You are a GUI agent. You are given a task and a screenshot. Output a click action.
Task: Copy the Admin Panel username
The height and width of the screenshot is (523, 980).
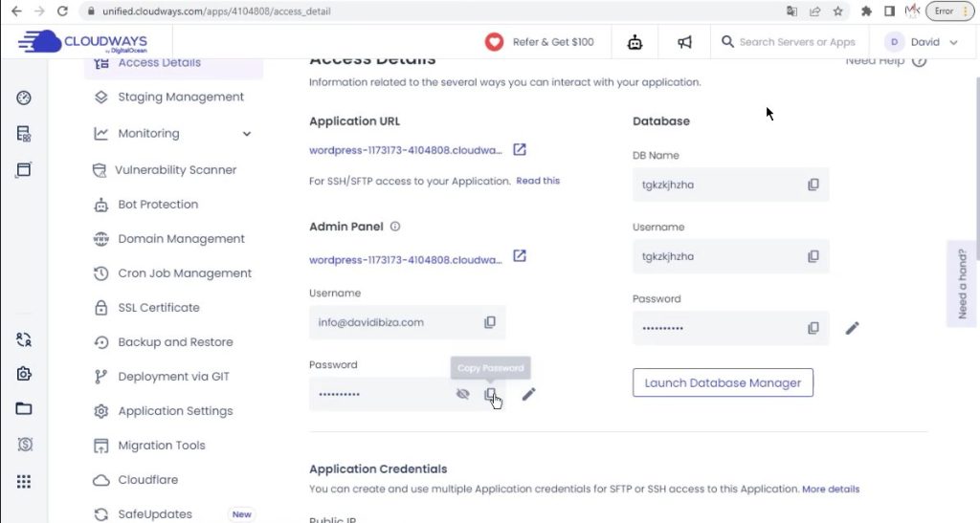coord(490,323)
